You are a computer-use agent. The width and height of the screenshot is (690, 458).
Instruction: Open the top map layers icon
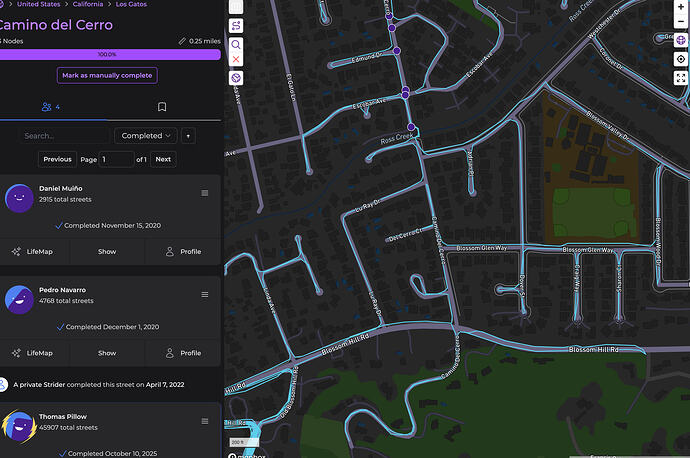[x=236, y=7]
